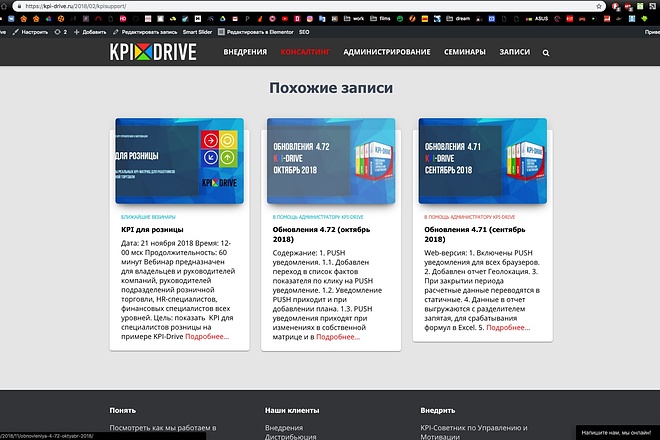Click the plus icon beside 'Добавить'
The image size is (660, 440).
tap(77, 32)
